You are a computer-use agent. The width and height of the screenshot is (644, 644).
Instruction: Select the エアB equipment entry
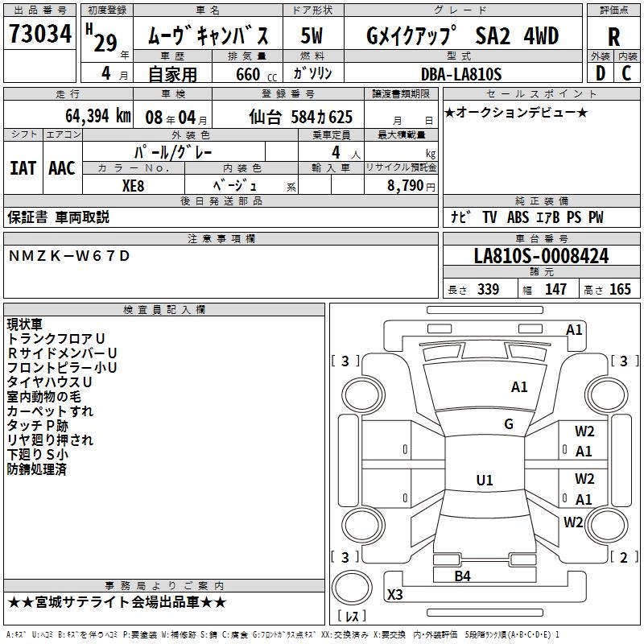click(548, 217)
